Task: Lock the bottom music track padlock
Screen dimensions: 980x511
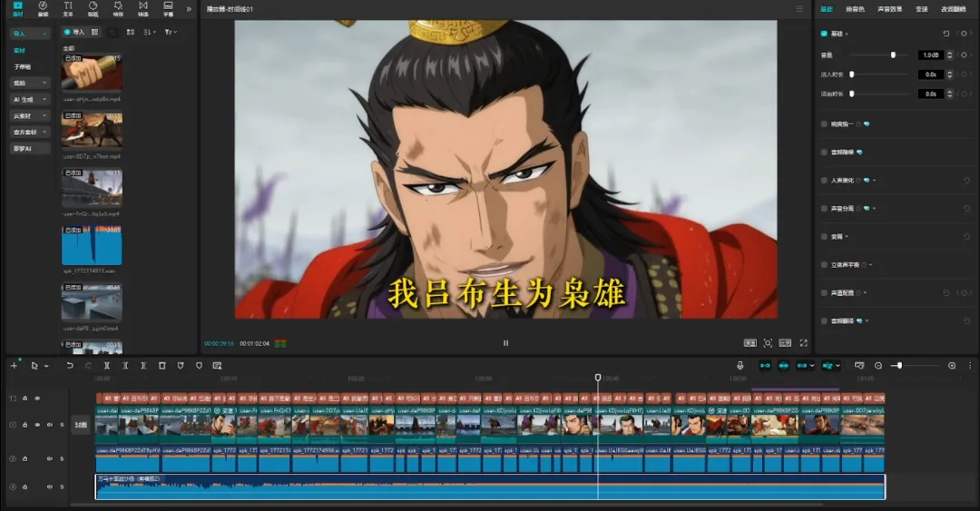Action: coord(25,486)
